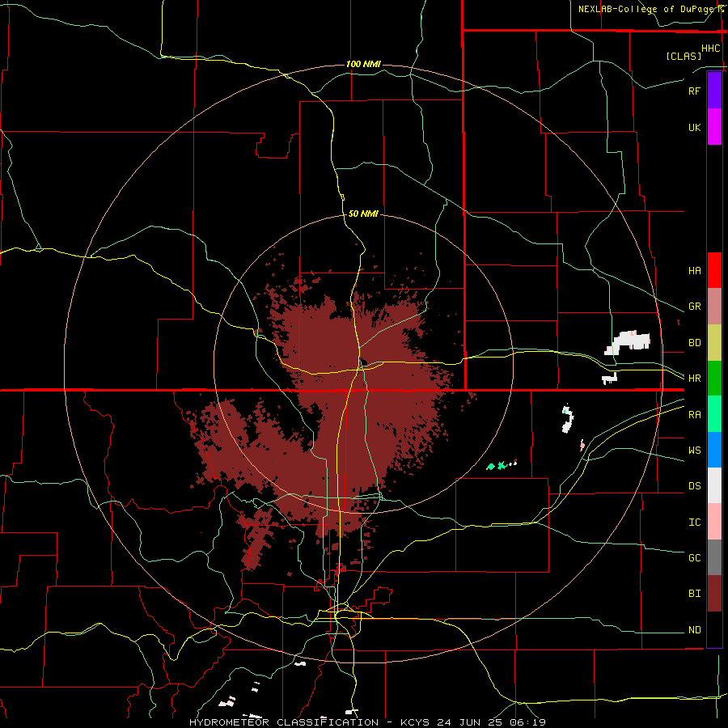Viewport: 728px width, 728px height.
Task: Click the WS legend label
Action: 694,451
